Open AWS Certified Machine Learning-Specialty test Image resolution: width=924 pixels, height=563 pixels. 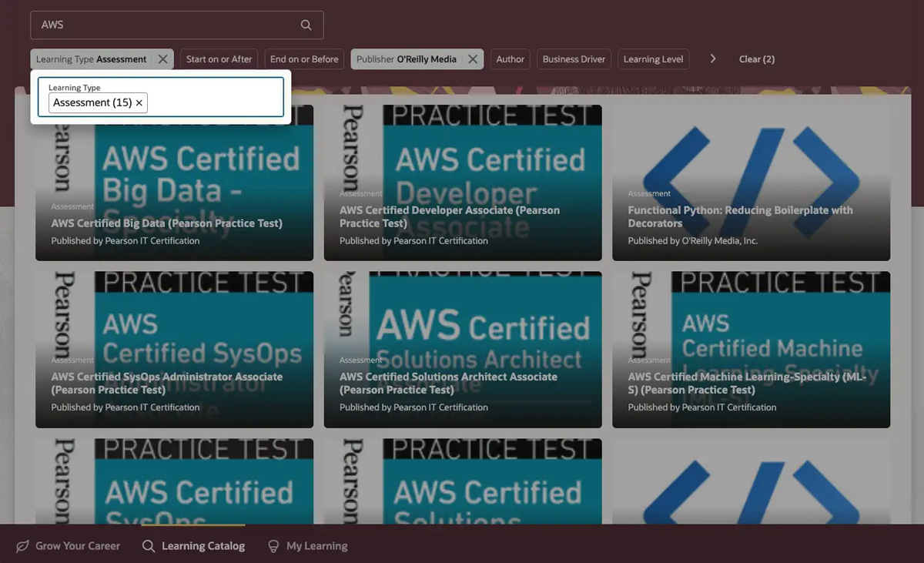pos(747,383)
